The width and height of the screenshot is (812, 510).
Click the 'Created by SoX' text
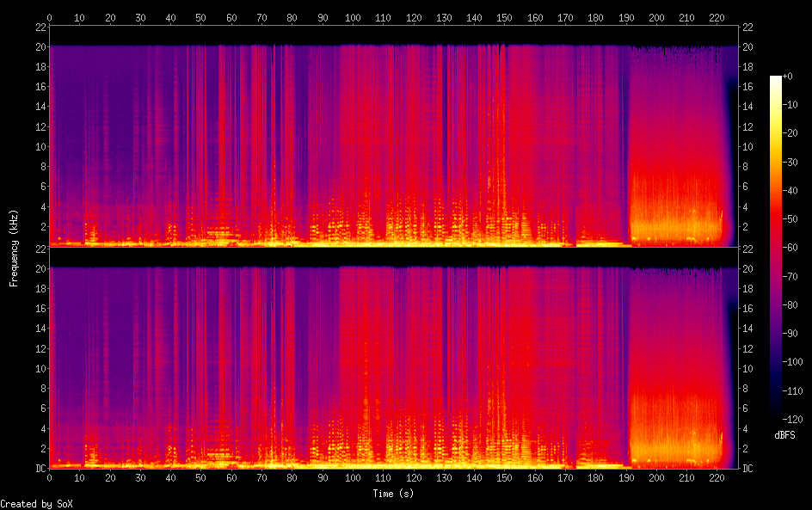36,504
